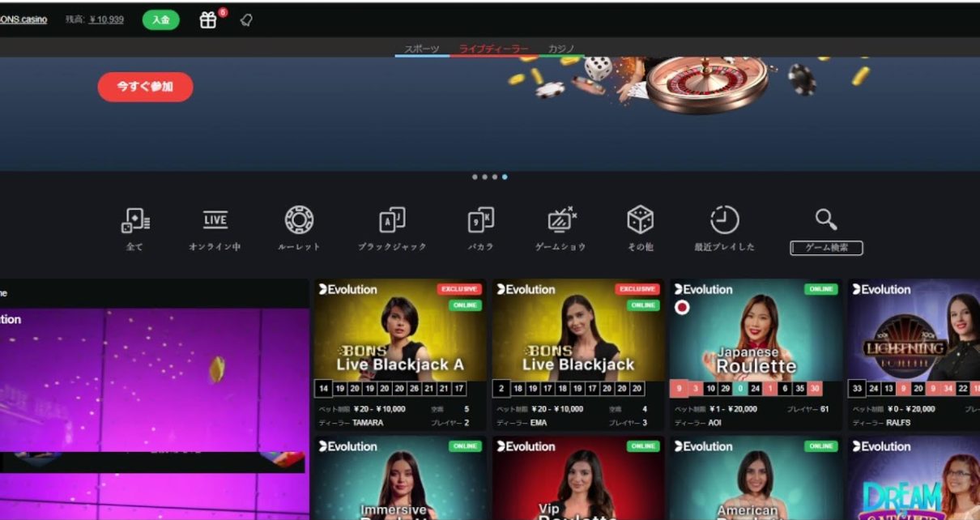980x520 pixels.
Task: Open BONS Live Blackjack table with dealer EMA
Action: click(x=578, y=355)
